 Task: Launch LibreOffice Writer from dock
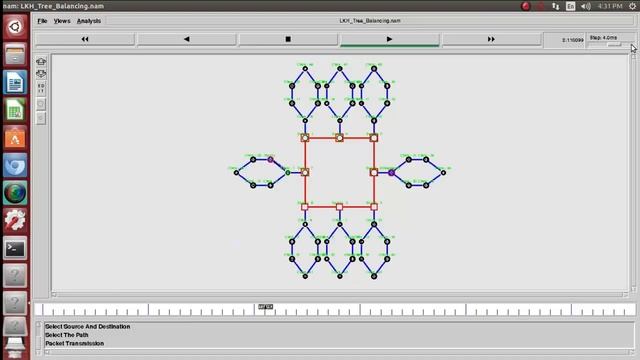pos(15,82)
